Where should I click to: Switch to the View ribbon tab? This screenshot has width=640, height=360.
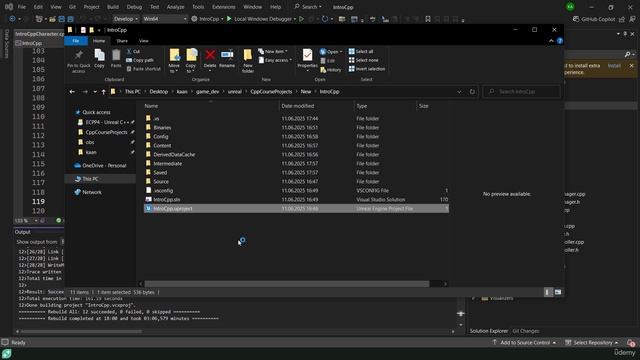point(144,41)
